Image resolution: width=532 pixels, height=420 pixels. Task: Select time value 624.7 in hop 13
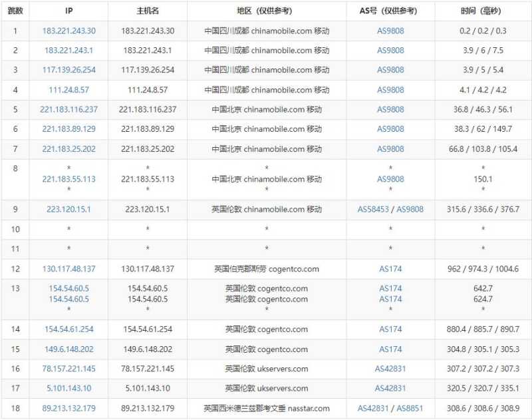click(483, 299)
